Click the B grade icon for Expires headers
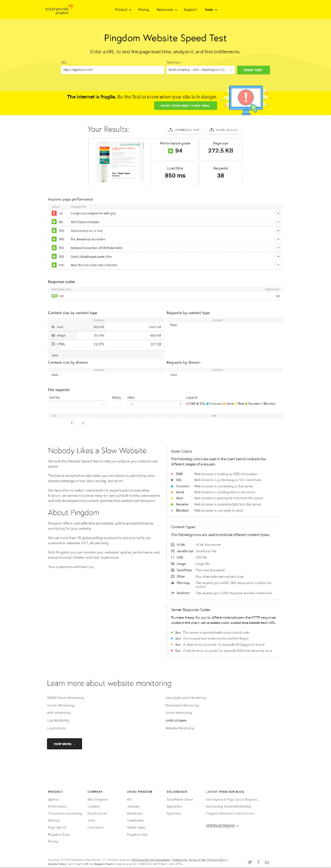 pos(54,222)
